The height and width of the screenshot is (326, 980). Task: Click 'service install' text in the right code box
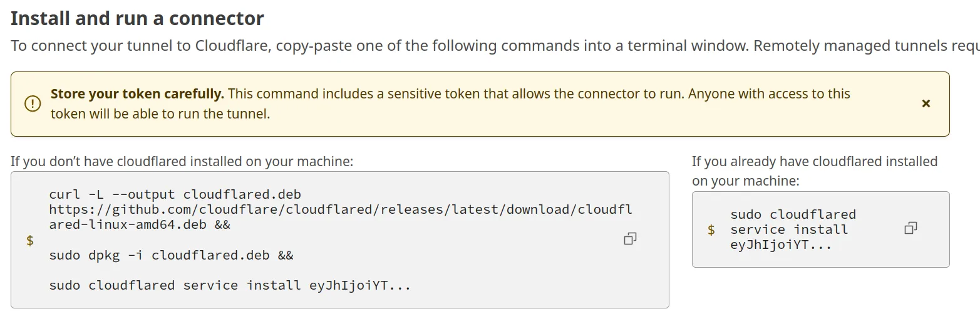click(788, 229)
